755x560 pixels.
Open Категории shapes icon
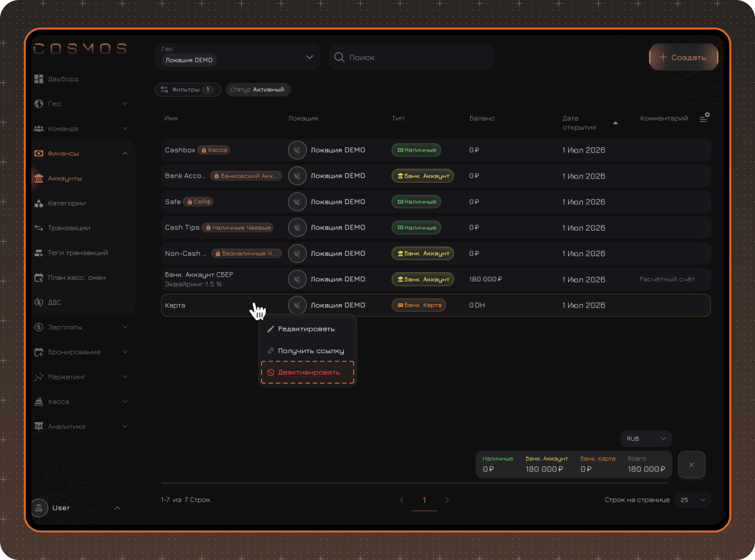pyautogui.click(x=39, y=203)
